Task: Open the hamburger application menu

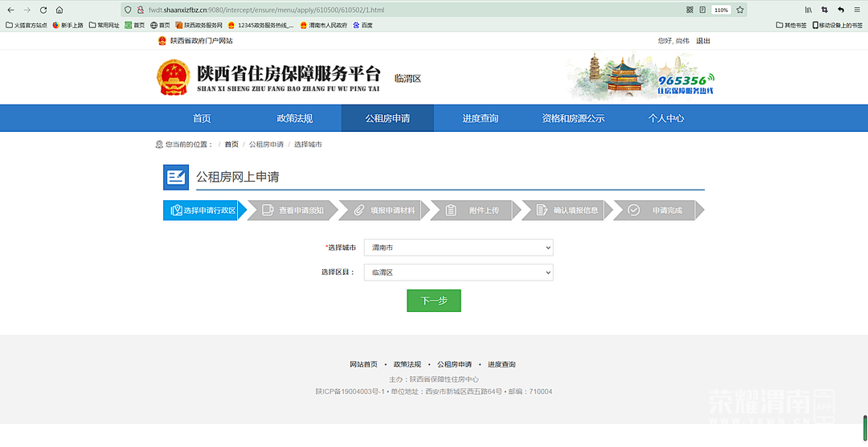Action: coord(858,10)
